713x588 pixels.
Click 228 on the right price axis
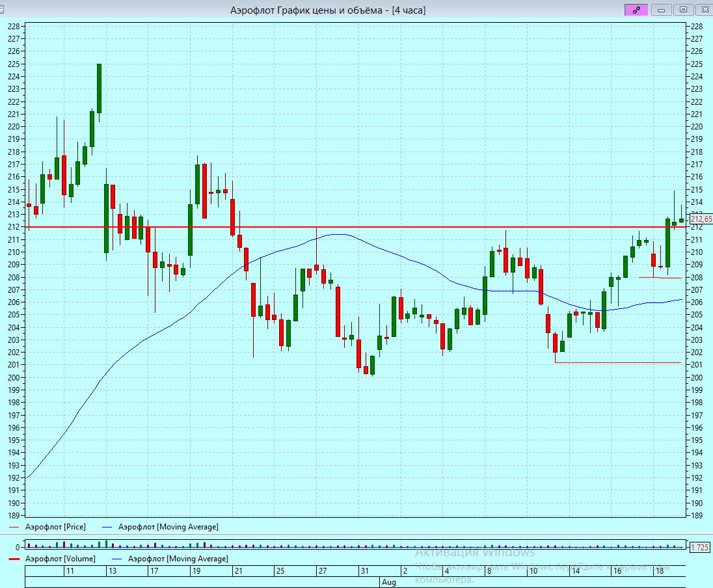697,27
